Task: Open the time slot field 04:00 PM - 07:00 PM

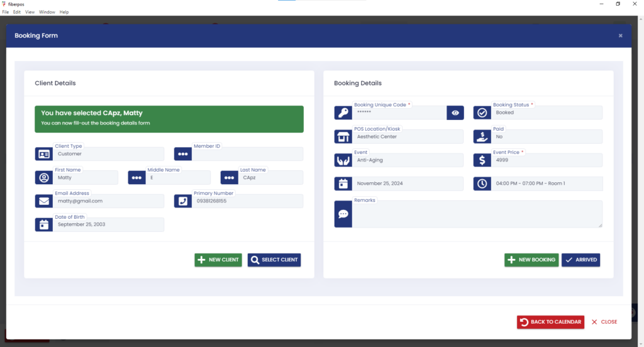Action: (547, 184)
